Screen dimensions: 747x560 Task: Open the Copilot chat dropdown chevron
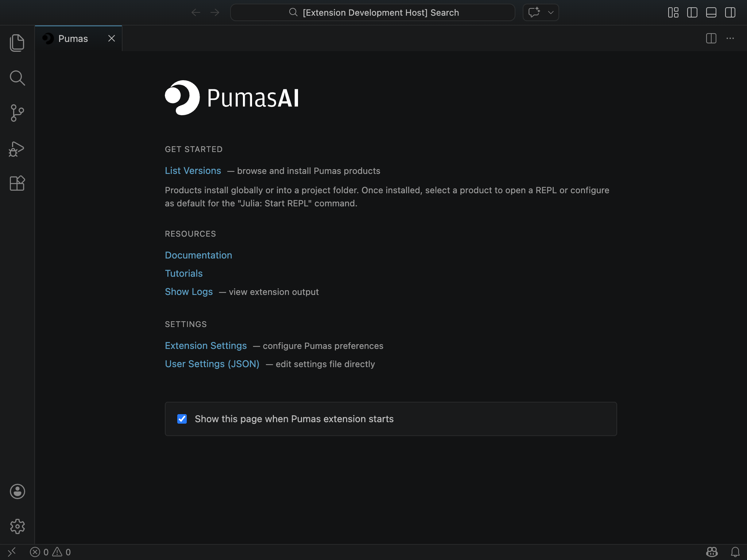(550, 12)
